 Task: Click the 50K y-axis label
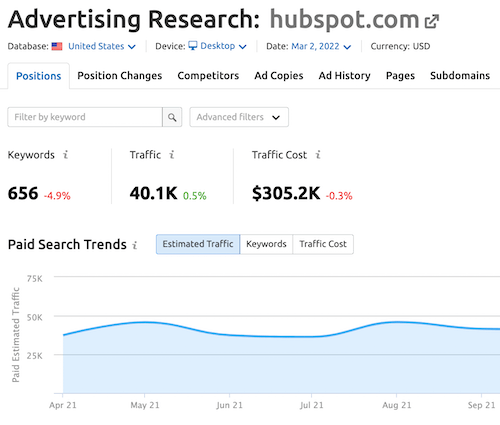tap(35, 317)
